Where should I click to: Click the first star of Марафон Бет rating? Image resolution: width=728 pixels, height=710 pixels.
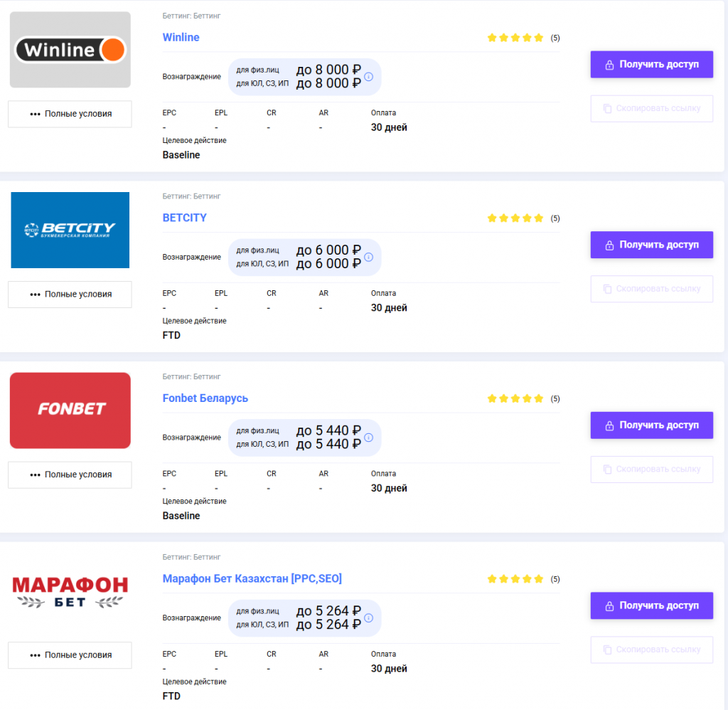pos(491,578)
